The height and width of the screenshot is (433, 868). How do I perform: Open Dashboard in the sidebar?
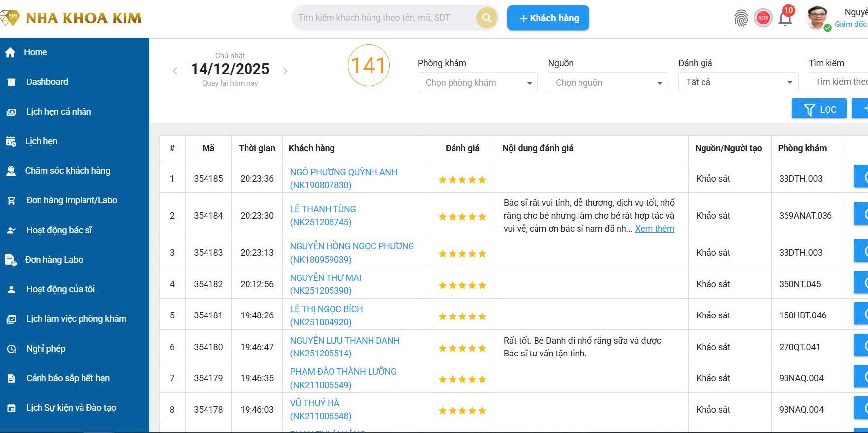(47, 82)
